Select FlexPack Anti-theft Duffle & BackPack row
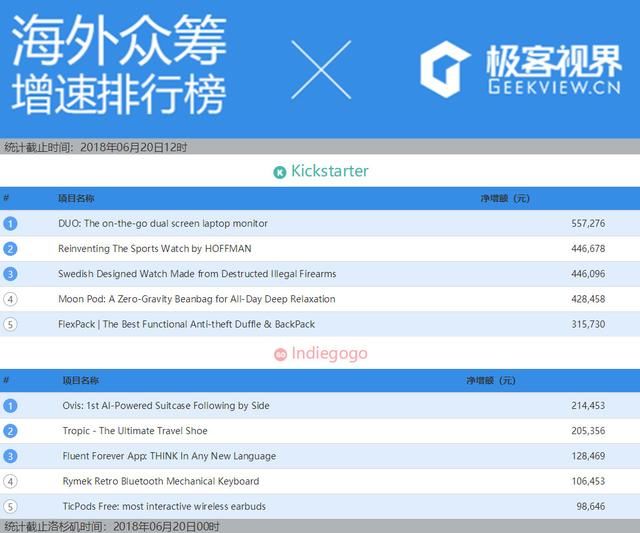This screenshot has height=533, width=640. tap(320, 324)
